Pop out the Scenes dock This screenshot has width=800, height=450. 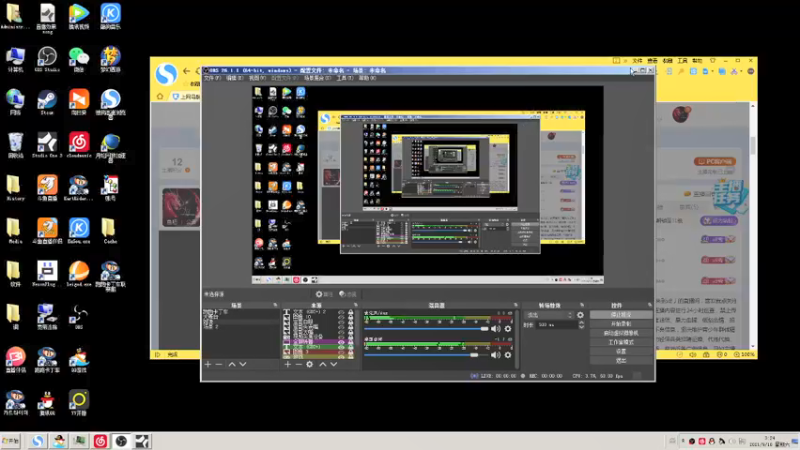[x=275, y=305]
